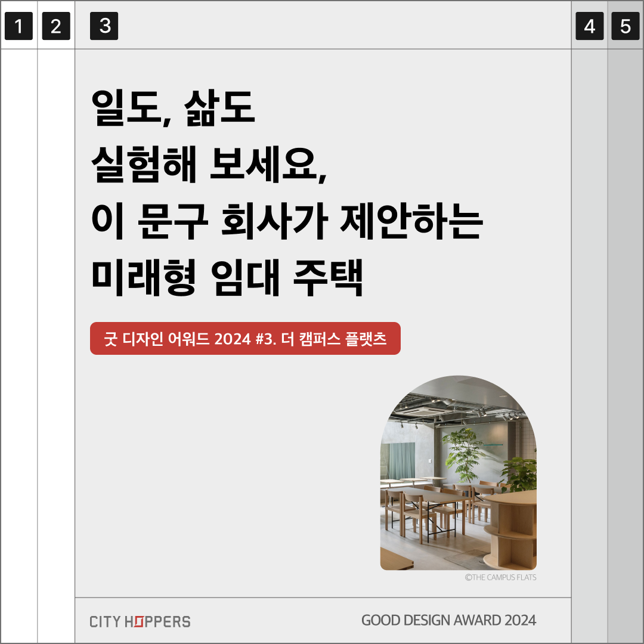This screenshot has height=644, width=644.
Task: Click the CITY HOPPERS logo
Action: click(x=140, y=621)
